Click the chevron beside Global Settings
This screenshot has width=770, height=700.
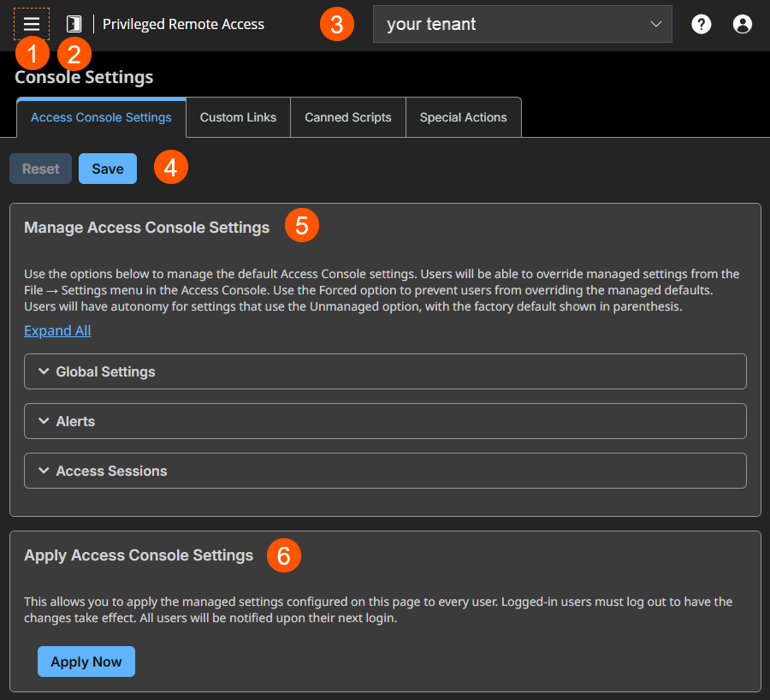(44, 371)
